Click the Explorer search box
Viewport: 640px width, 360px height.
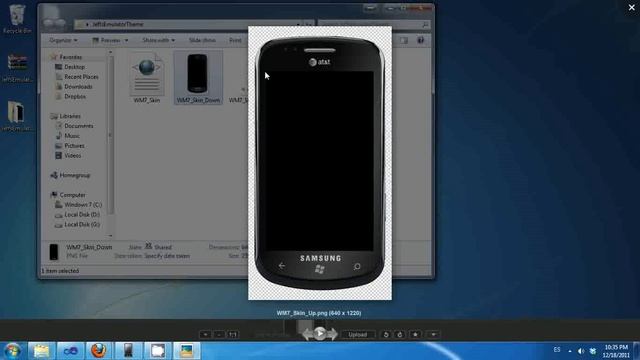coord(374,24)
